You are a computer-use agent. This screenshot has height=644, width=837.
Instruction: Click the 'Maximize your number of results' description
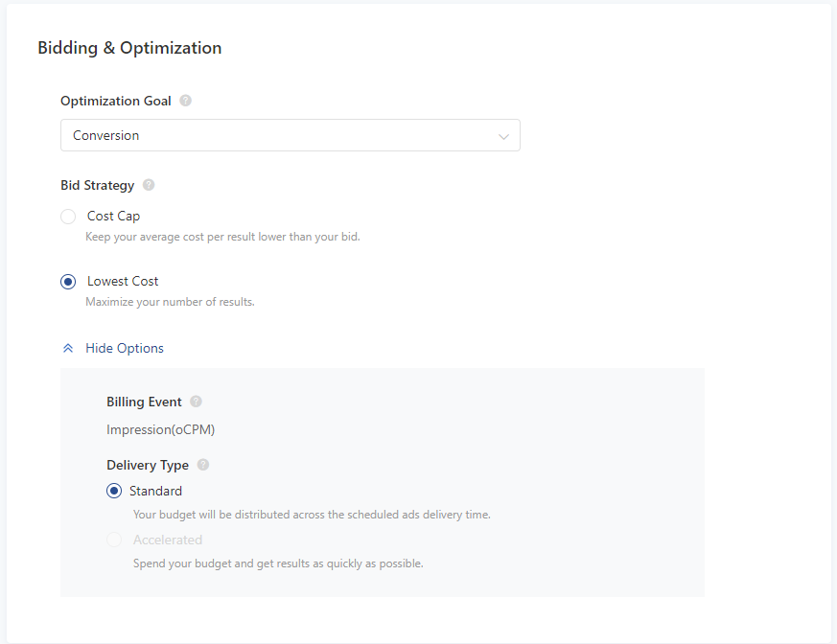click(170, 302)
